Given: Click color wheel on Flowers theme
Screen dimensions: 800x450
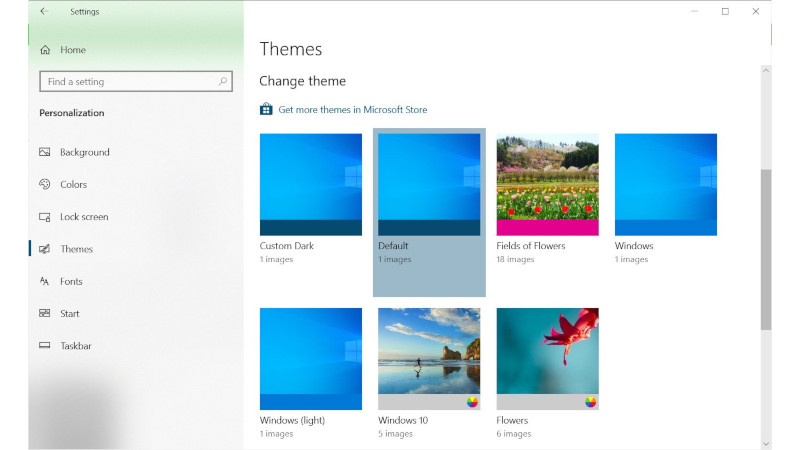Looking at the screenshot, I should (x=590, y=402).
